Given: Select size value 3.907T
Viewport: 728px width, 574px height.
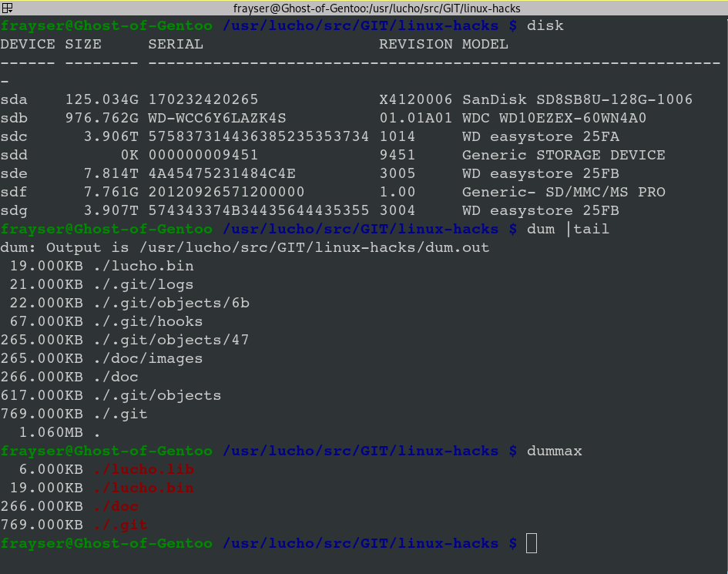Looking at the screenshot, I should tap(111, 210).
